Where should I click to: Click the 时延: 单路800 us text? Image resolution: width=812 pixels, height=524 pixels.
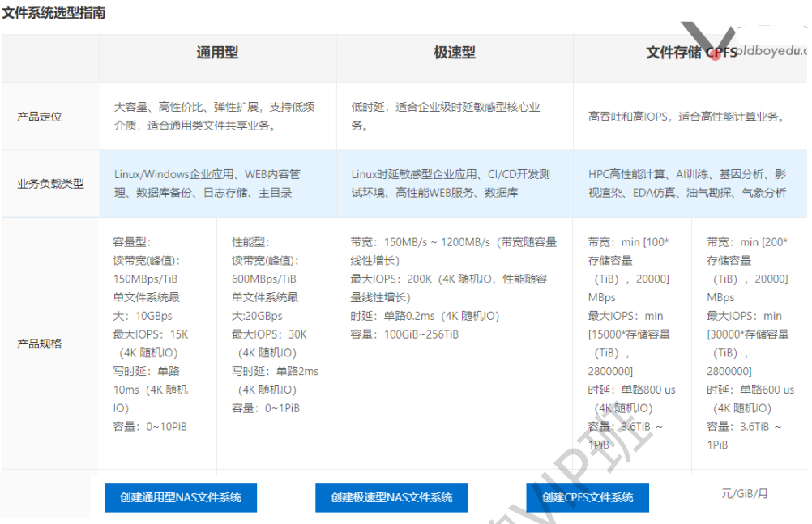pyautogui.click(x=632, y=390)
